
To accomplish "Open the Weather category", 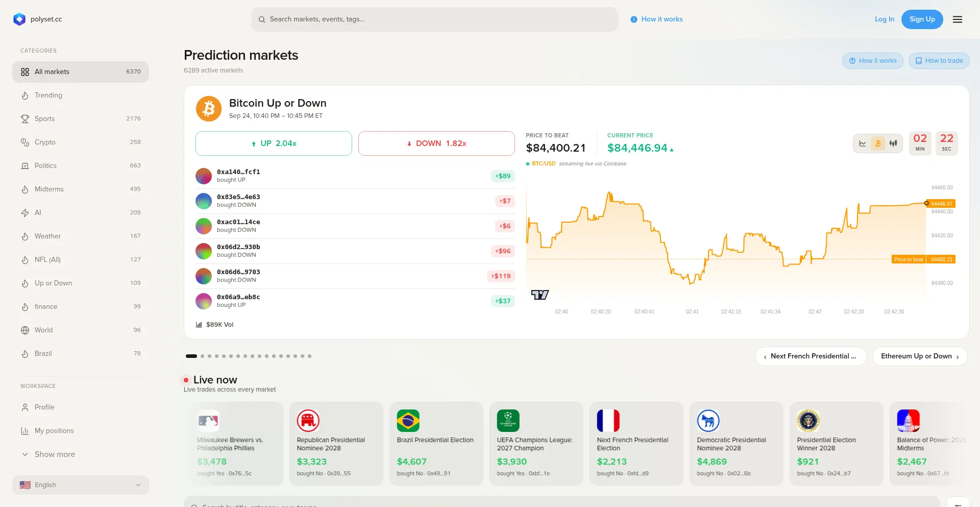I will tap(81, 236).
